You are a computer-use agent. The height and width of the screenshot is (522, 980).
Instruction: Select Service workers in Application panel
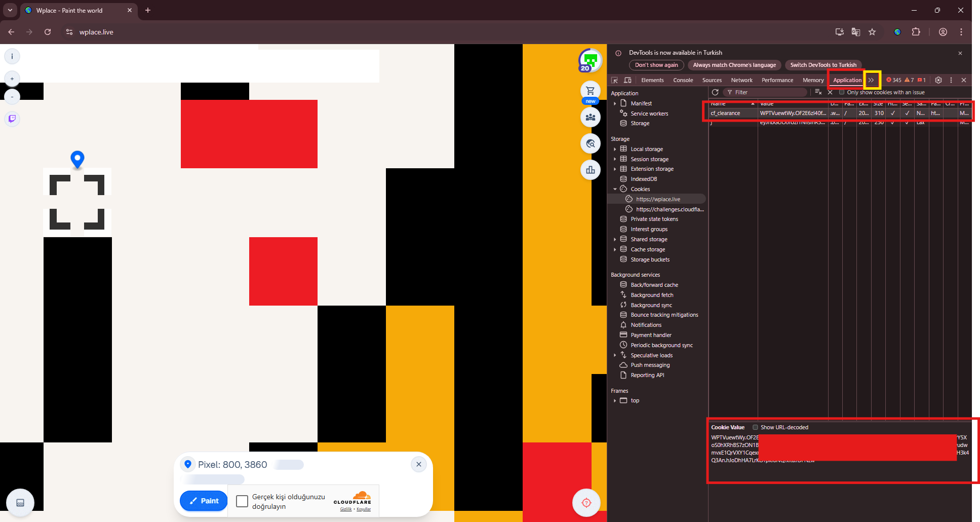pos(649,114)
